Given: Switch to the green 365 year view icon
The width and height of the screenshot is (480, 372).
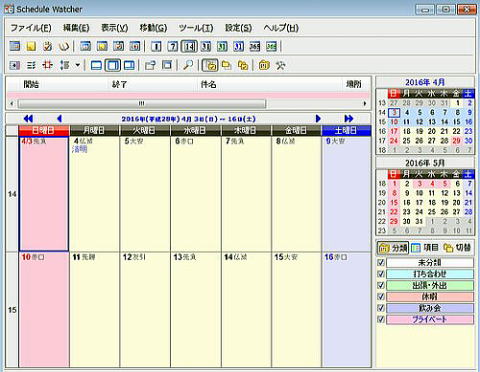Looking at the screenshot, I should tap(271, 46).
